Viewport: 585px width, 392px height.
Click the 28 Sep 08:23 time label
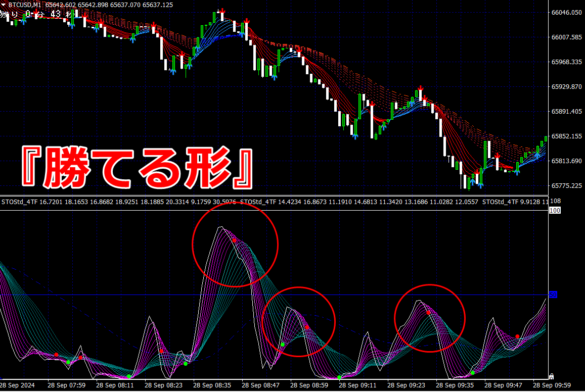(x=163, y=385)
